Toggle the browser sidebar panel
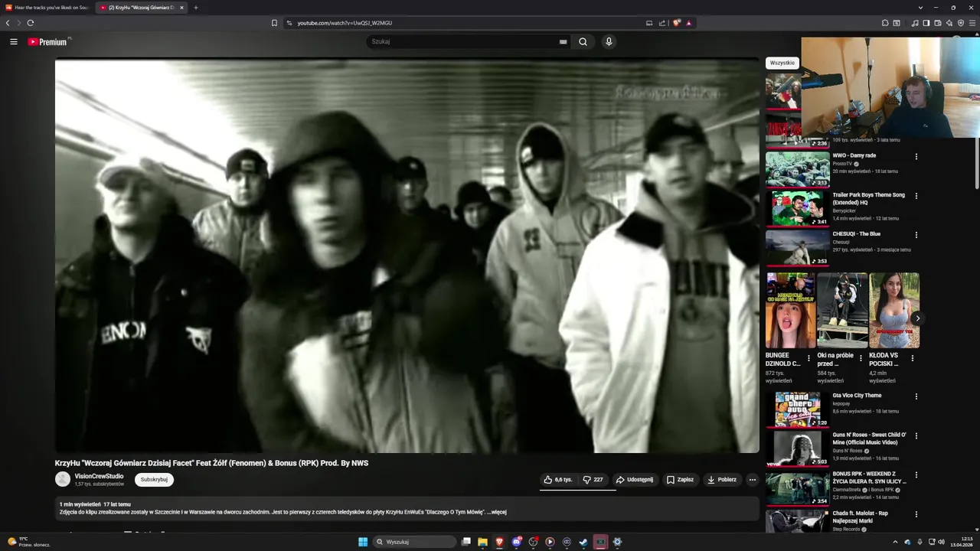The height and width of the screenshot is (551, 980). point(926,23)
